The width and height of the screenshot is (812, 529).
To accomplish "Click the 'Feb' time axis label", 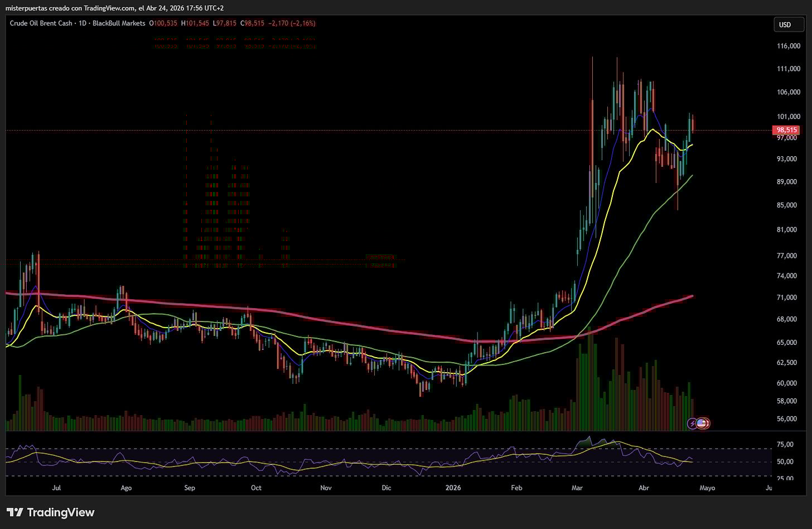I will click(x=516, y=488).
